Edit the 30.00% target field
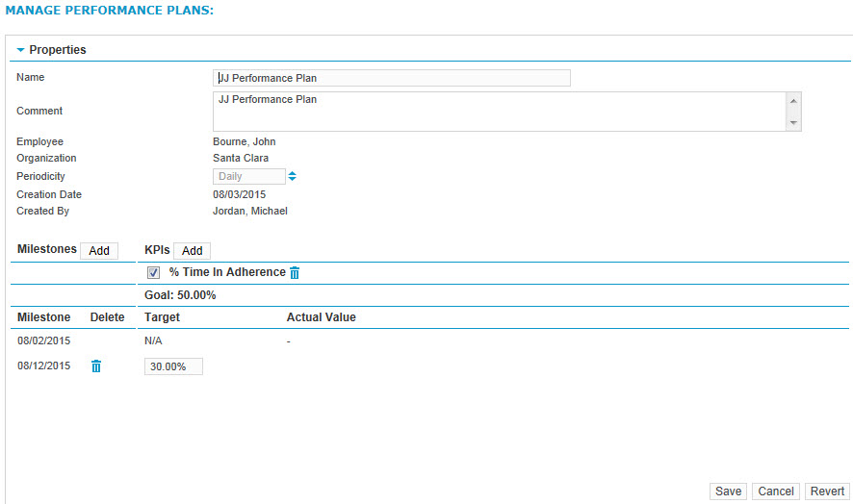The width and height of the screenshot is (853, 504). [173, 366]
